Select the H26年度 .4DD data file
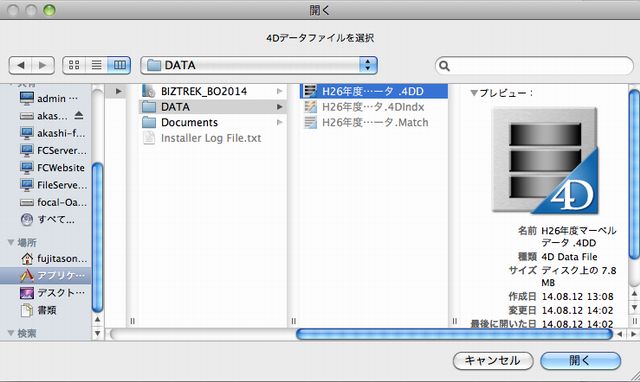 coord(373,91)
